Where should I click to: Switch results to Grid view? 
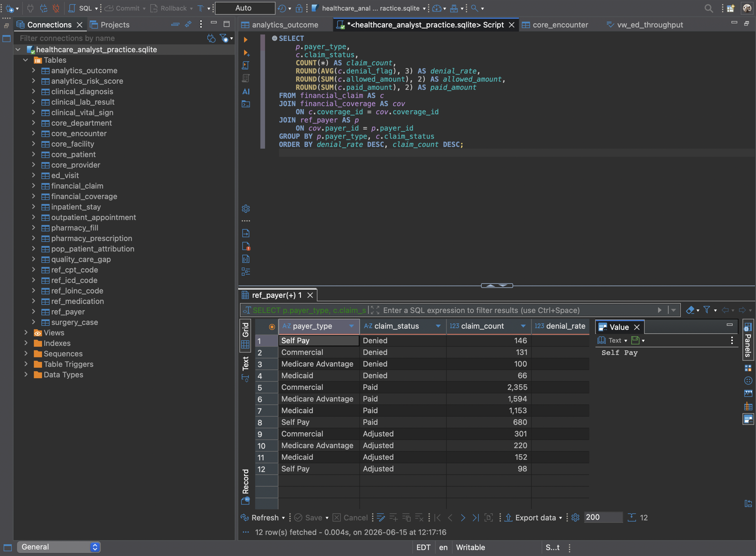(246, 336)
